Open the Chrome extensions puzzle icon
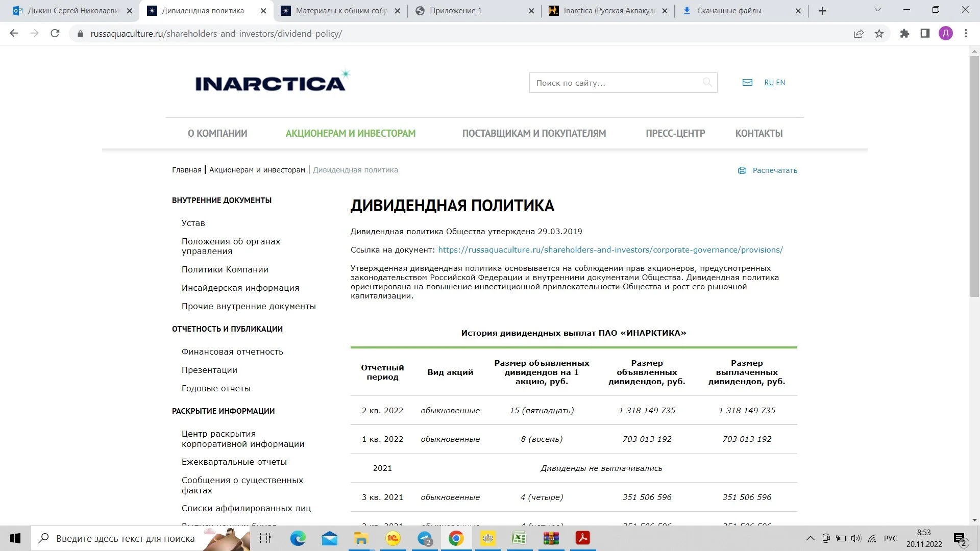The width and height of the screenshot is (980, 551). tap(904, 34)
